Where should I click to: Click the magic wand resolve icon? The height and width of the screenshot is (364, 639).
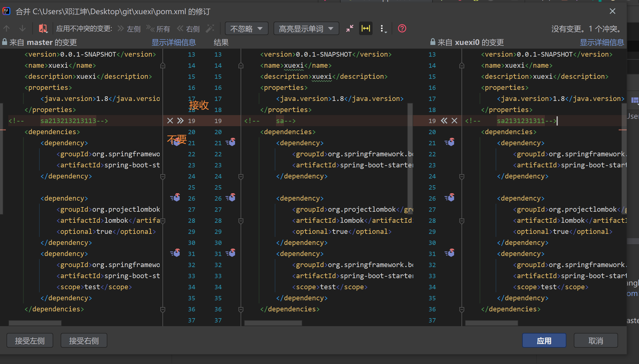point(210,29)
